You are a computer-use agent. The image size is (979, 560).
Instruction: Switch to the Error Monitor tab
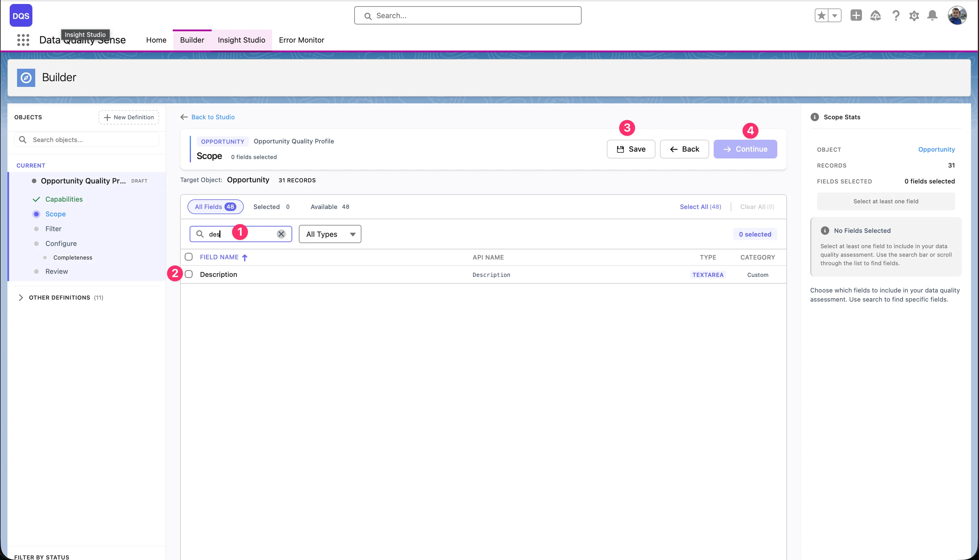click(302, 40)
